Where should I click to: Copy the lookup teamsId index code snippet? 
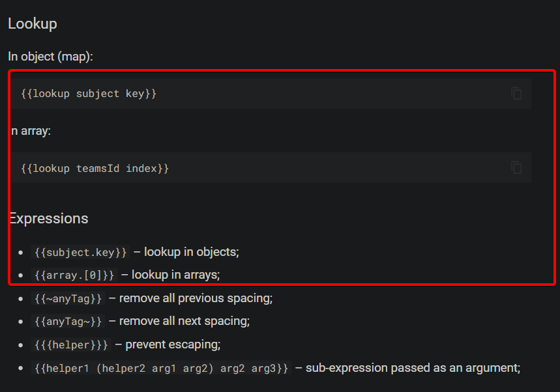point(516,168)
